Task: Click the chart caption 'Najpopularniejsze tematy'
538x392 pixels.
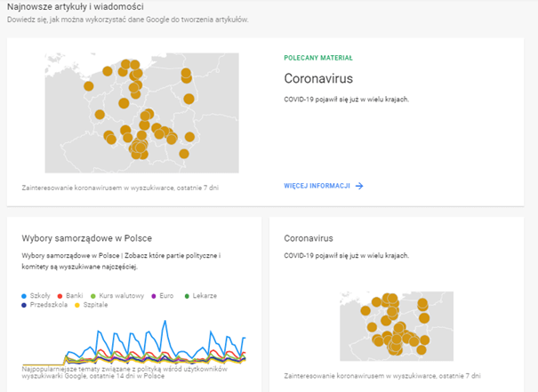Action: tap(124, 370)
